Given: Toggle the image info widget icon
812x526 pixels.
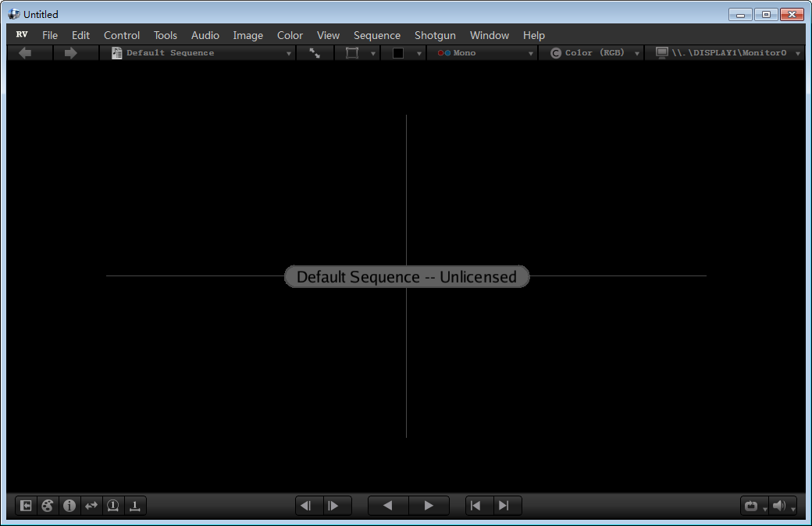Looking at the screenshot, I should tap(69, 506).
